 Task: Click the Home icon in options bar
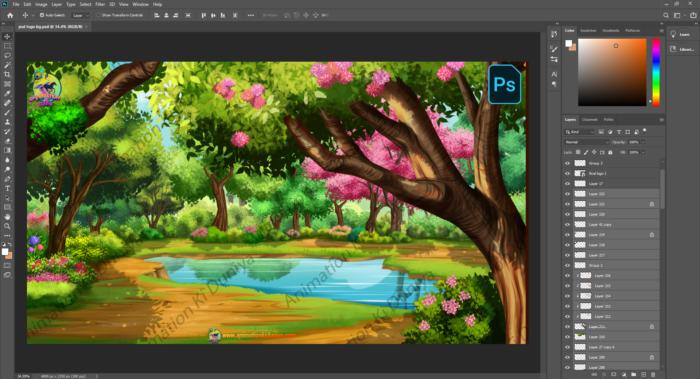coord(10,15)
